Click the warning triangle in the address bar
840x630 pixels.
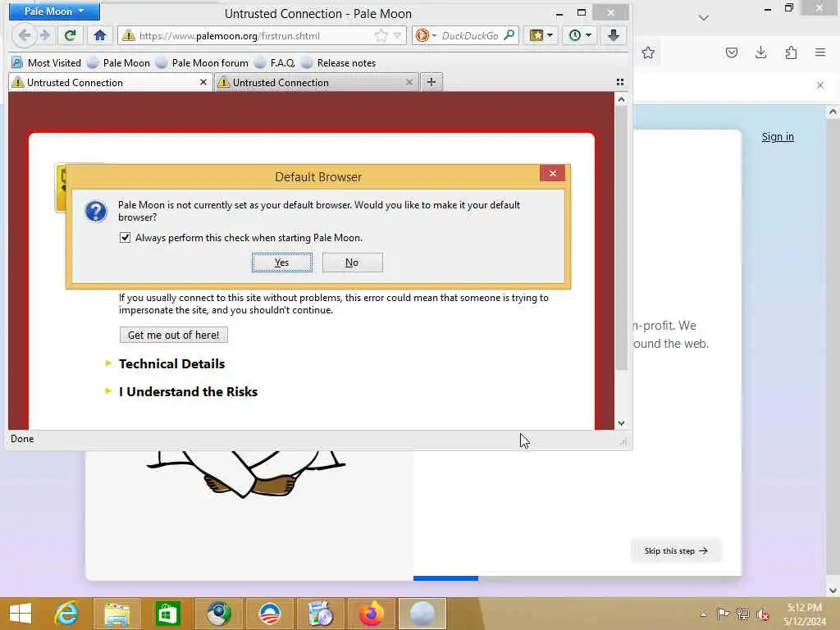click(129, 35)
